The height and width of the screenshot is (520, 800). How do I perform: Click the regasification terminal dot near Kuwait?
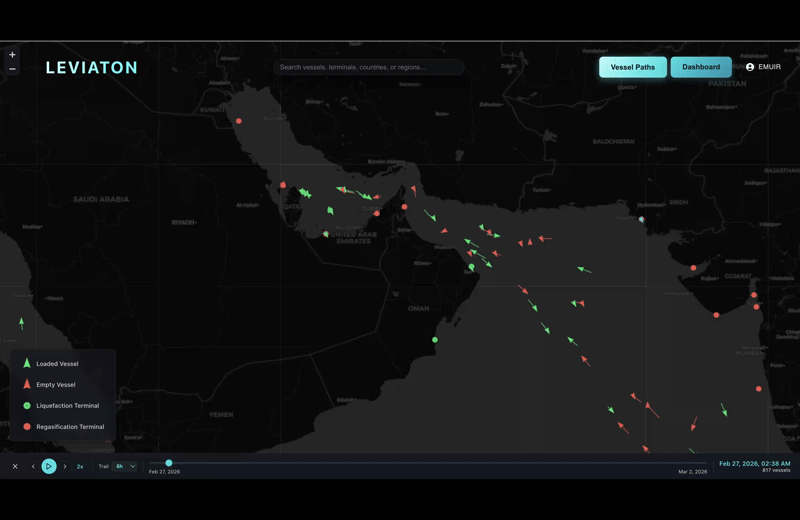(239, 121)
